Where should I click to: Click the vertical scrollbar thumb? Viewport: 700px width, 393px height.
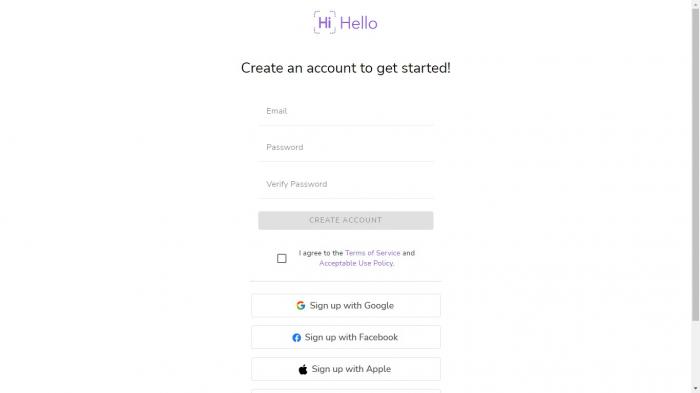[696, 163]
